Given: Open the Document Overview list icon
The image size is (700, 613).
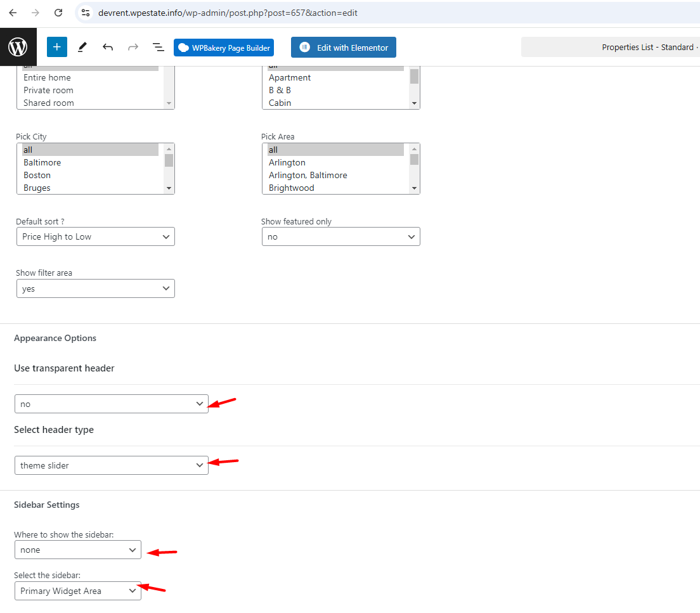Looking at the screenshot, I should click(159, 47).
